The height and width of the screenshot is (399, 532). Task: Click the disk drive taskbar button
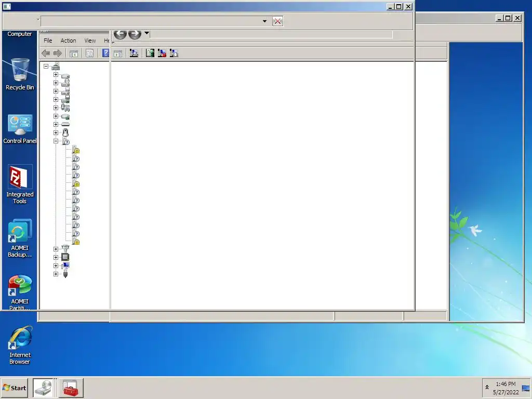pos(43,388)
